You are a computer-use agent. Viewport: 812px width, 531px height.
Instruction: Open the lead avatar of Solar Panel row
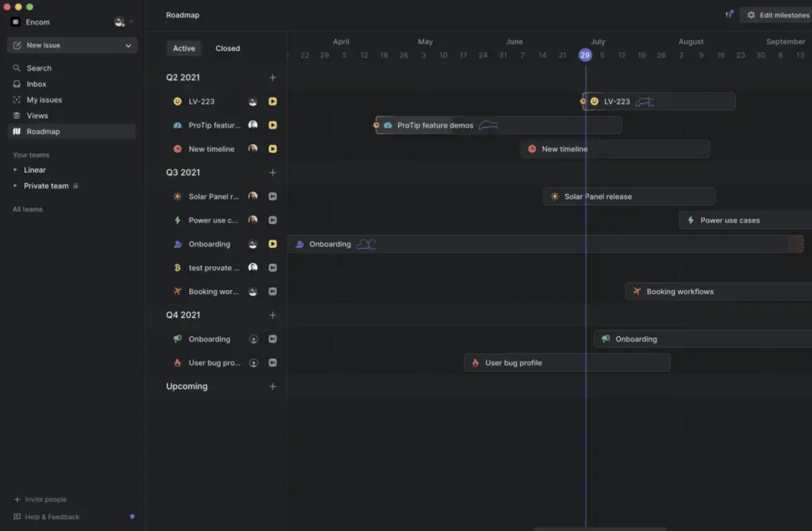coord(253,196)
